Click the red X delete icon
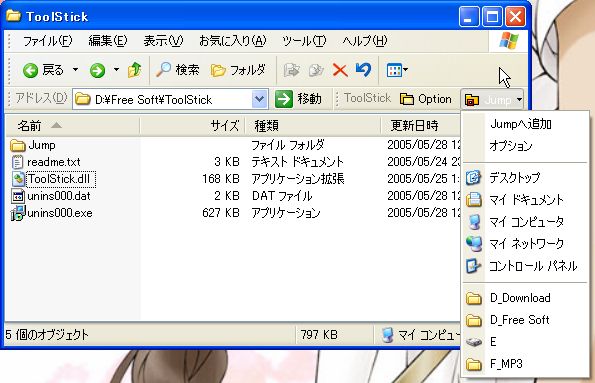 340,70
